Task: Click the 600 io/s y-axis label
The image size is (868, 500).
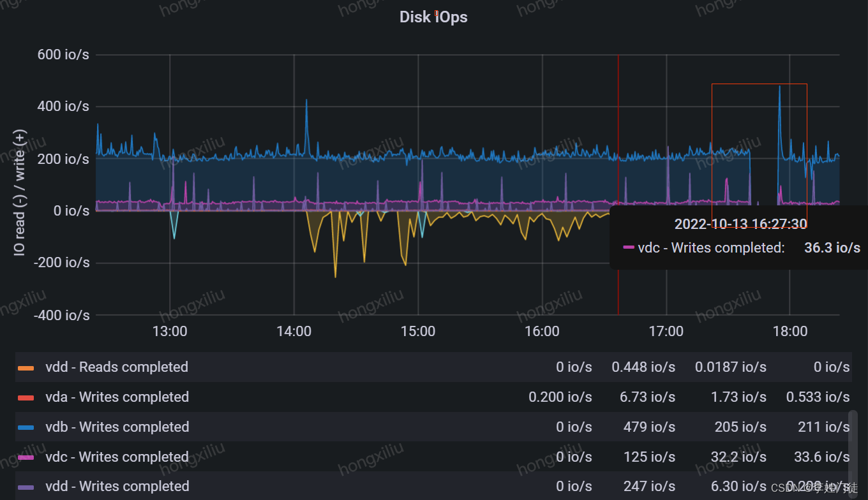Action: (63, 55)
